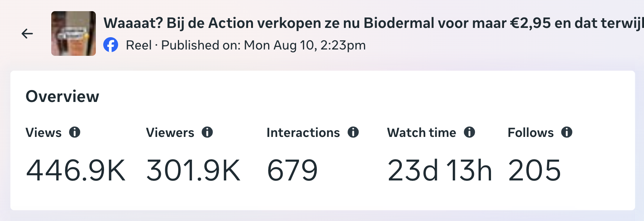This screenshot has width=644, height=221.
Task: Click the Views metric label
Action: (x=43, y=133)
